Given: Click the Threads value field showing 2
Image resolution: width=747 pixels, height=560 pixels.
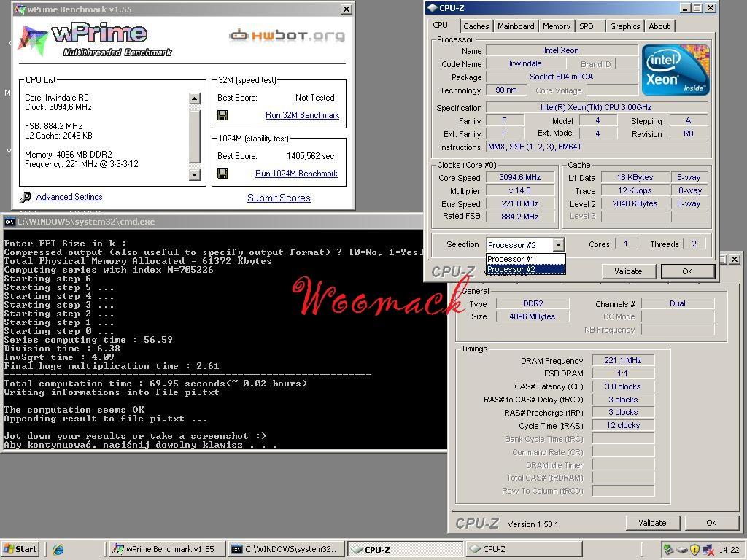Looking at the screenshot, I should 694,244.
